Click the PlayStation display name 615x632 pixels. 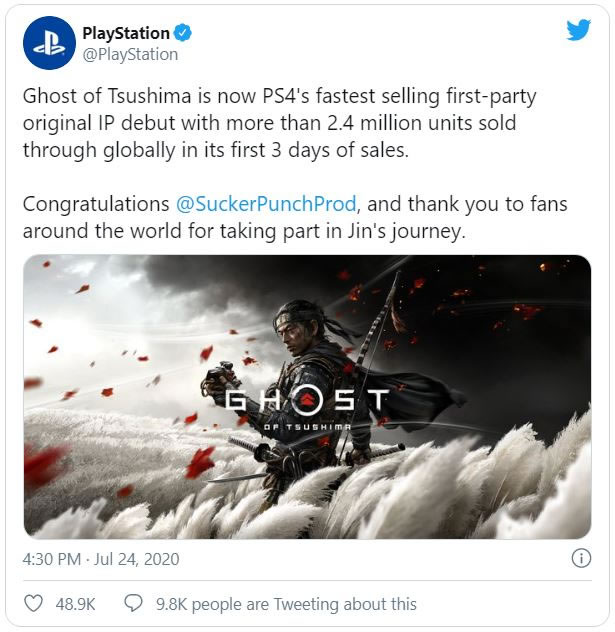[126, 33]
